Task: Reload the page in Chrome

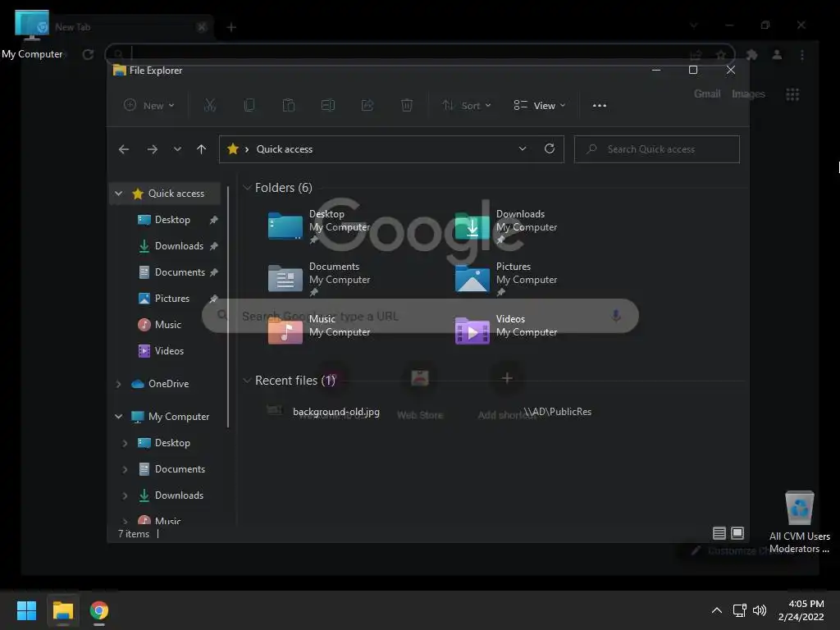Action: point(88,54)
